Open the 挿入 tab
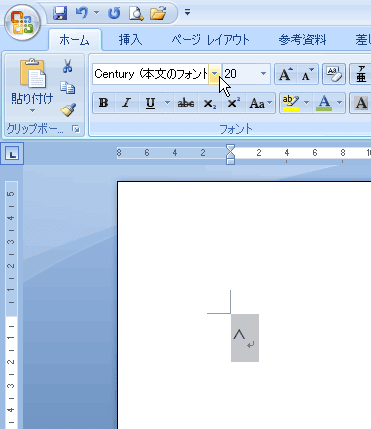 pos(130,40)
